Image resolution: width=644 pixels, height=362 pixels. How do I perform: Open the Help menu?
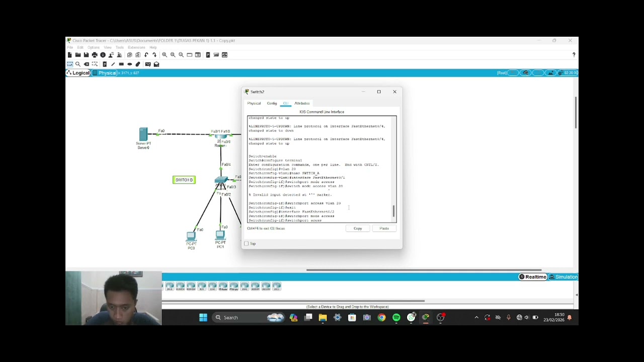click(153, 47)
